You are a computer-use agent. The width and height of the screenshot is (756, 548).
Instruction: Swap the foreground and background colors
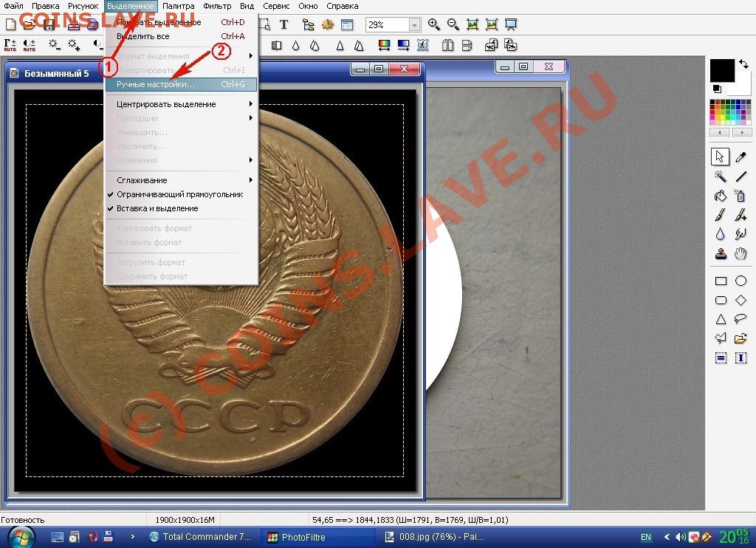click(744, 64)
